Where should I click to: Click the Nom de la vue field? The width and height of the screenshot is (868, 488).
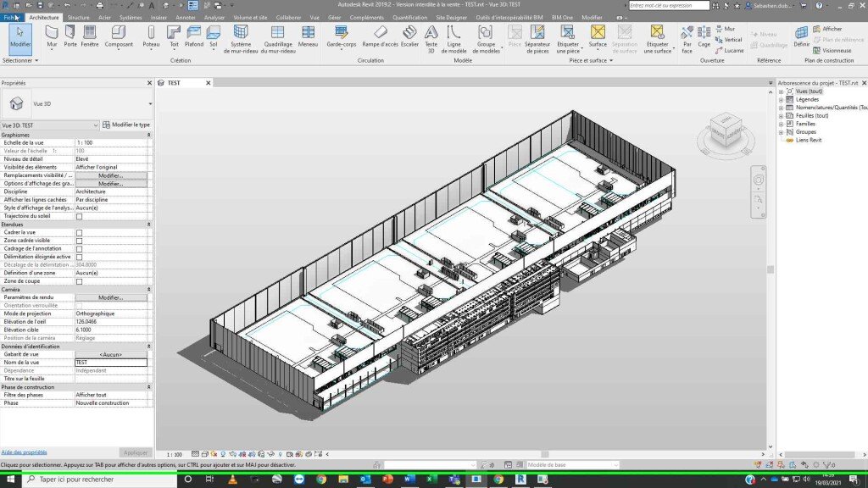[111, 363]
